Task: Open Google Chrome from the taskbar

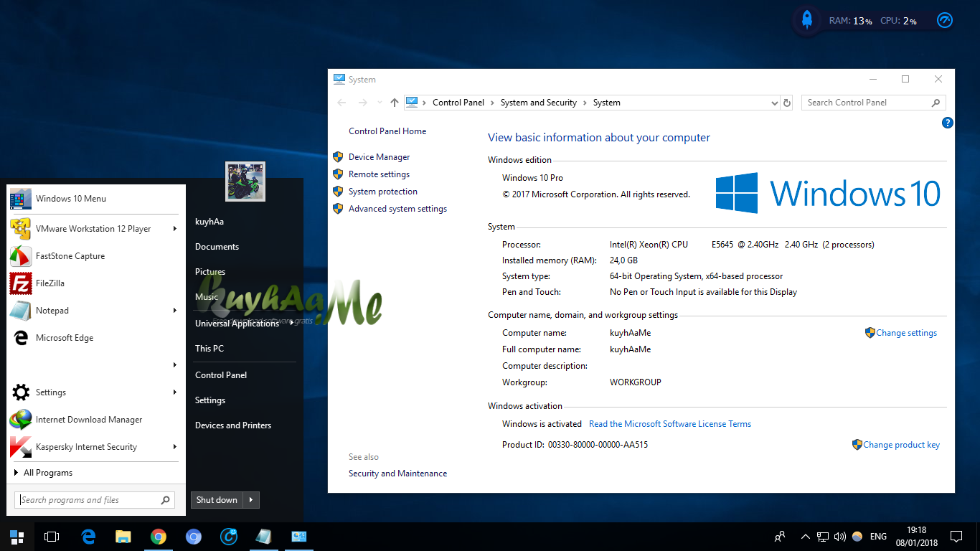Action: pyautogui.click(x=159, y=537)
